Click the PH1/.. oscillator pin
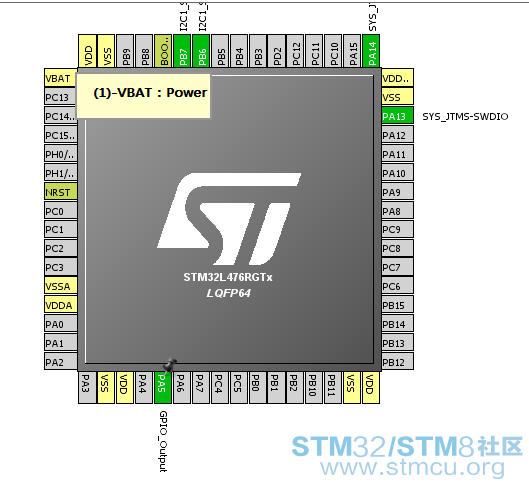 click(x=61, y=173)
